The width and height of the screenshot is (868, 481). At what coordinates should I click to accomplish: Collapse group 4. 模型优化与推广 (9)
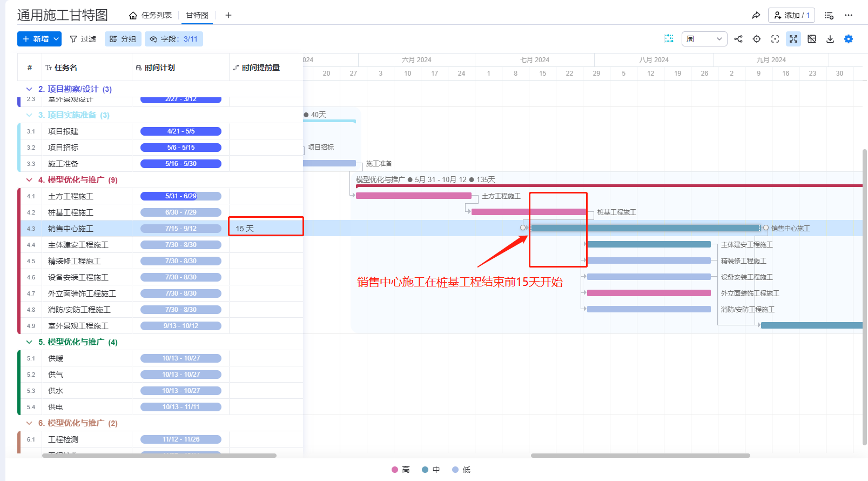[29, 180]
